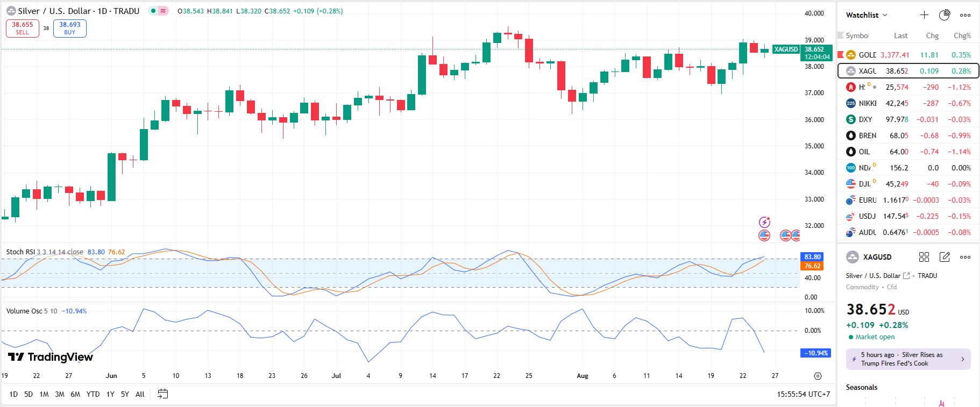
Task: Click the edit note icon beside XAGUSD
Action: tap(945, 257)
